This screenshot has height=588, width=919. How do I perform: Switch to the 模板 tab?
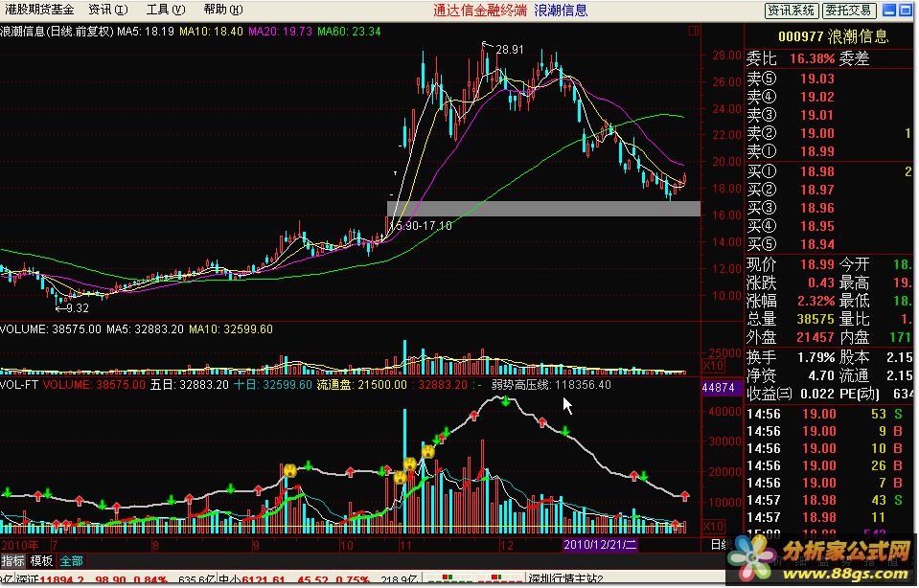41,561
